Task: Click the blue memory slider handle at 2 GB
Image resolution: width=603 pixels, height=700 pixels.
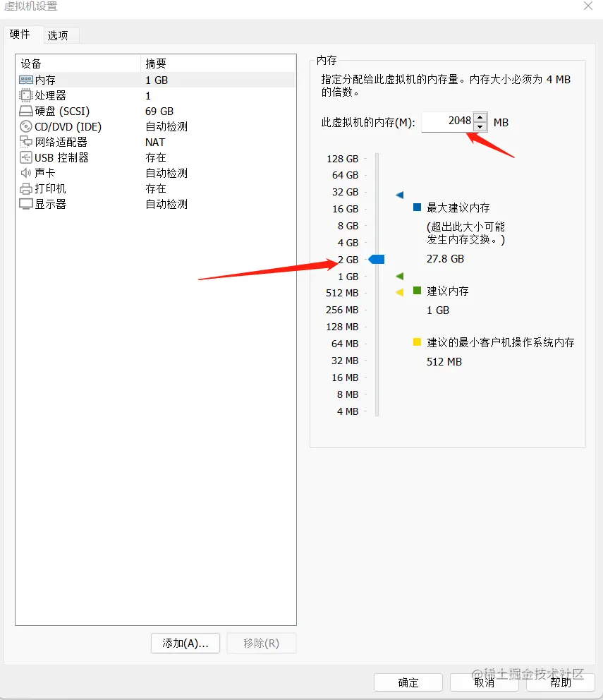Action: click(377, 259)
